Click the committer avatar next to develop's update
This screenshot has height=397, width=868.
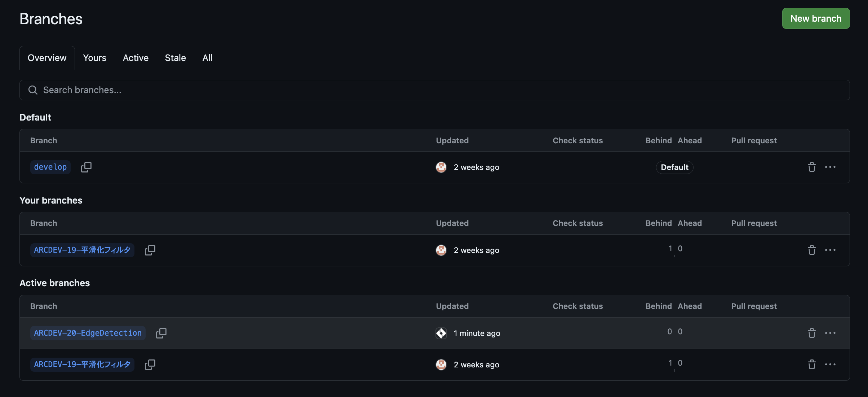tap(441, 167)
